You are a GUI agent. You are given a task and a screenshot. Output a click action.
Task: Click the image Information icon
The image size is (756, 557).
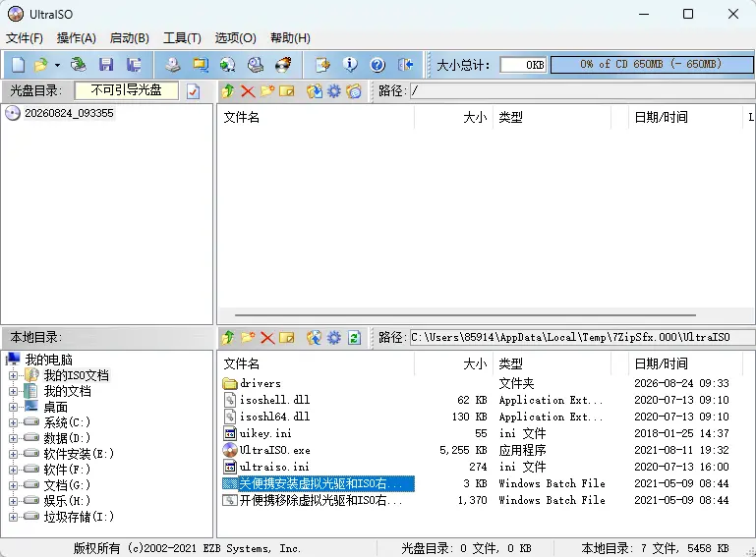350,65
